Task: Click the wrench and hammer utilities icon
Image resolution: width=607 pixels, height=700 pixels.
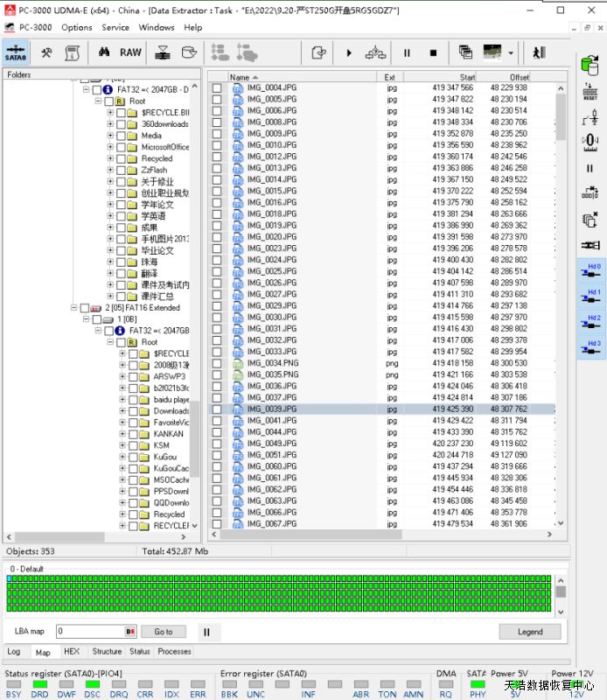Action: click(x=46, y=52)
